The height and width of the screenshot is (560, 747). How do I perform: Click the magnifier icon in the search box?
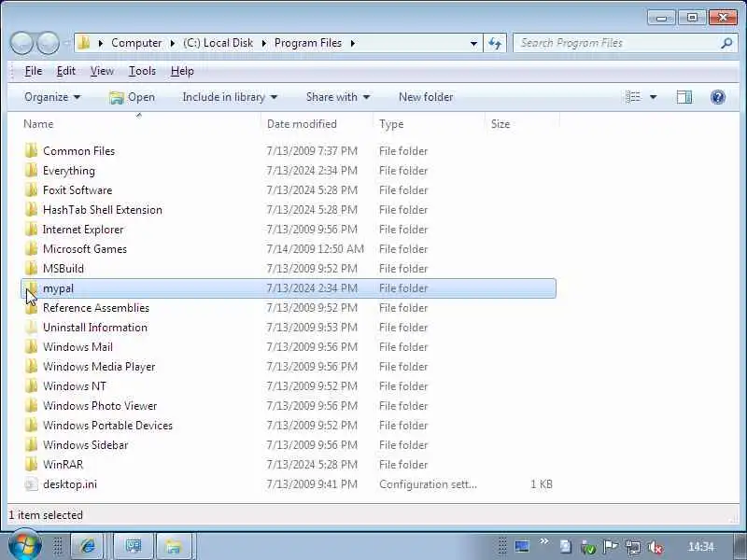(x=726, y=43)
